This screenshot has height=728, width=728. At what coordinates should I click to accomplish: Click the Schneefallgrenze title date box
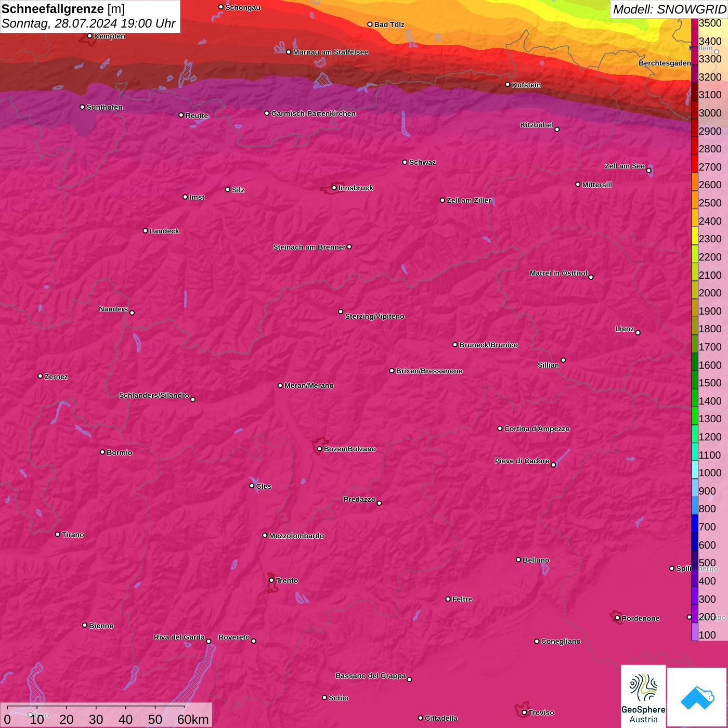tap(89, 16)
